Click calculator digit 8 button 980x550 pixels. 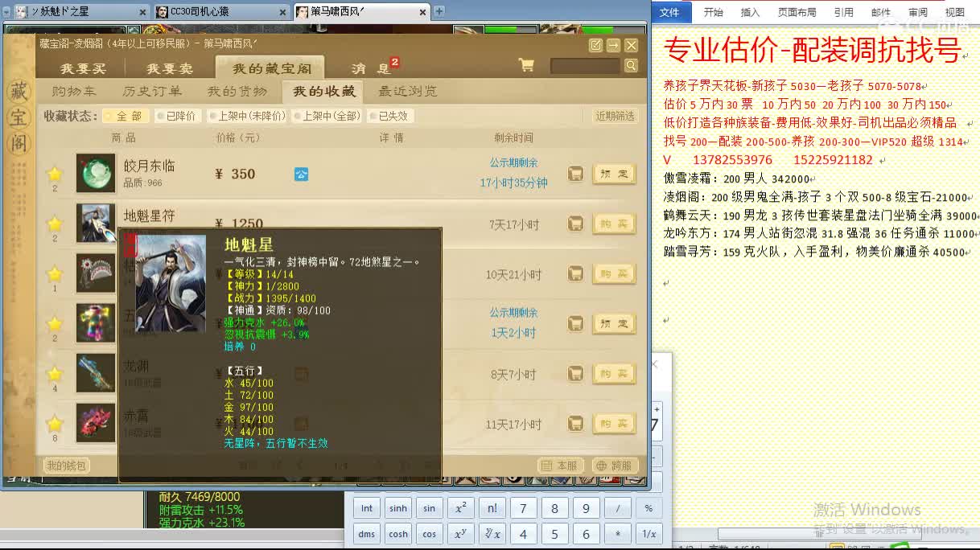point(554,508)
